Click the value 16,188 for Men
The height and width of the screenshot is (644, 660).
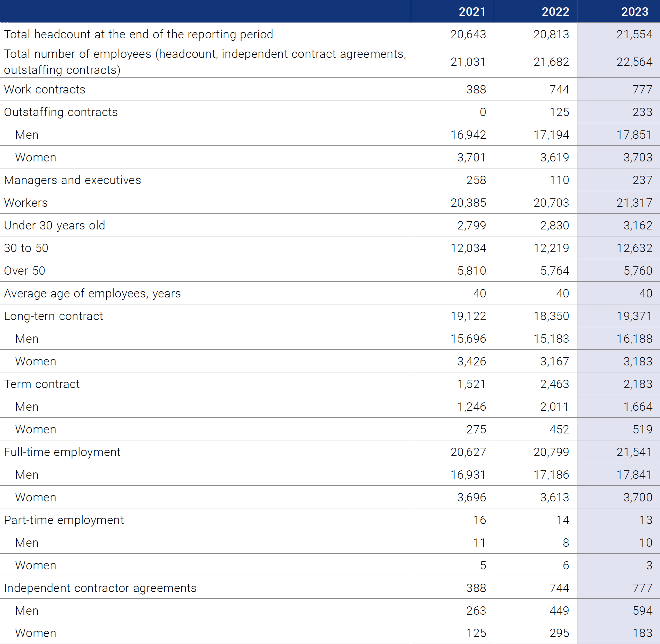[x=634, y=339]
